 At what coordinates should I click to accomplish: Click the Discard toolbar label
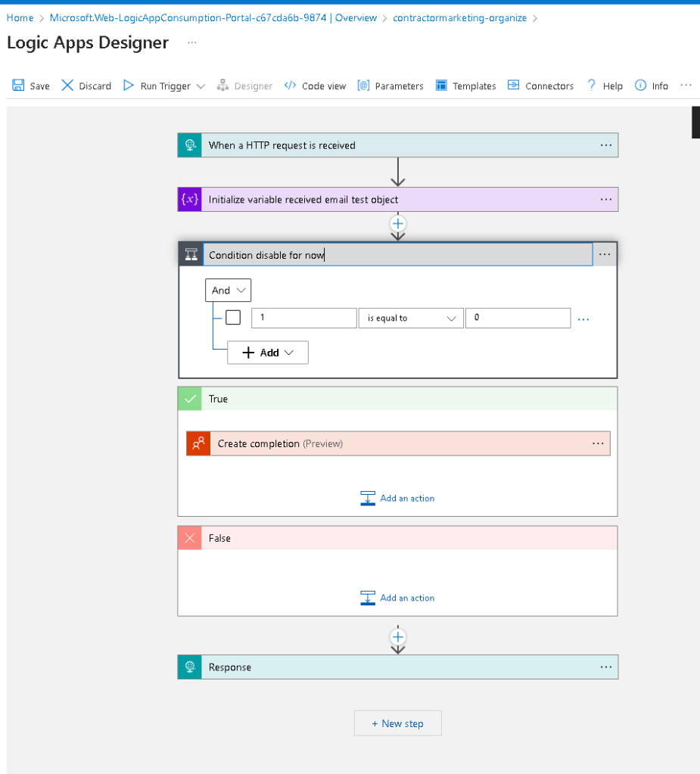[95, 86]
